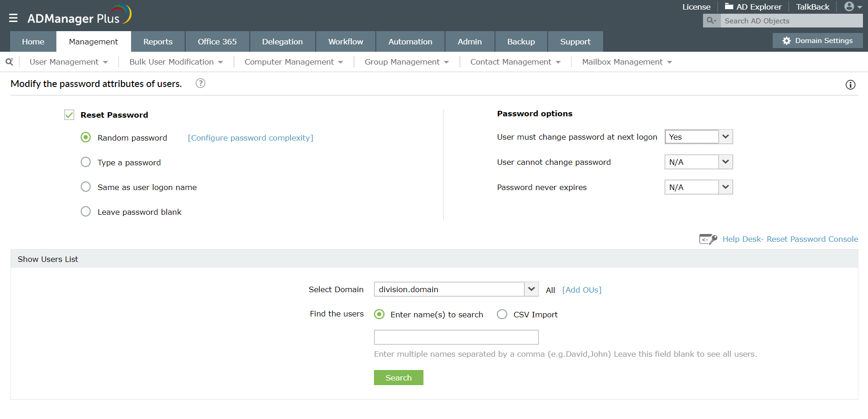The height and width of the screenshot is (419, 868).
Task: Switch to the Management tab
Action: coord(93,42)
